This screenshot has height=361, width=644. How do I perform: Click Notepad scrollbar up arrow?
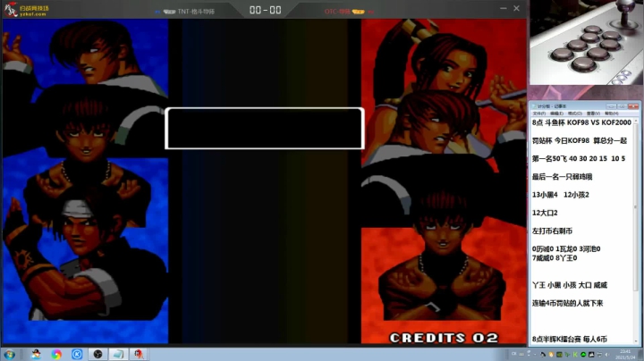tap(636, 121)
